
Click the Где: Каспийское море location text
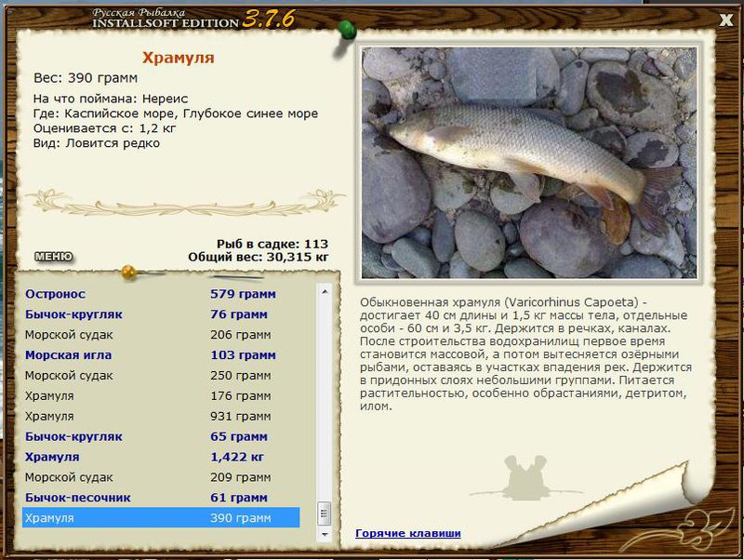tap(176, 113)
